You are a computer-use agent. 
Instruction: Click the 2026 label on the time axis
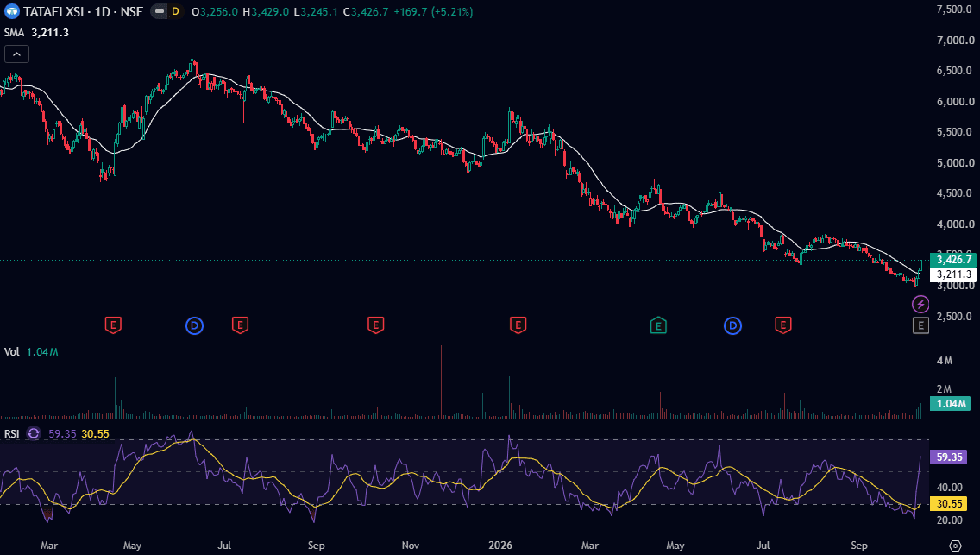[500, 545]
